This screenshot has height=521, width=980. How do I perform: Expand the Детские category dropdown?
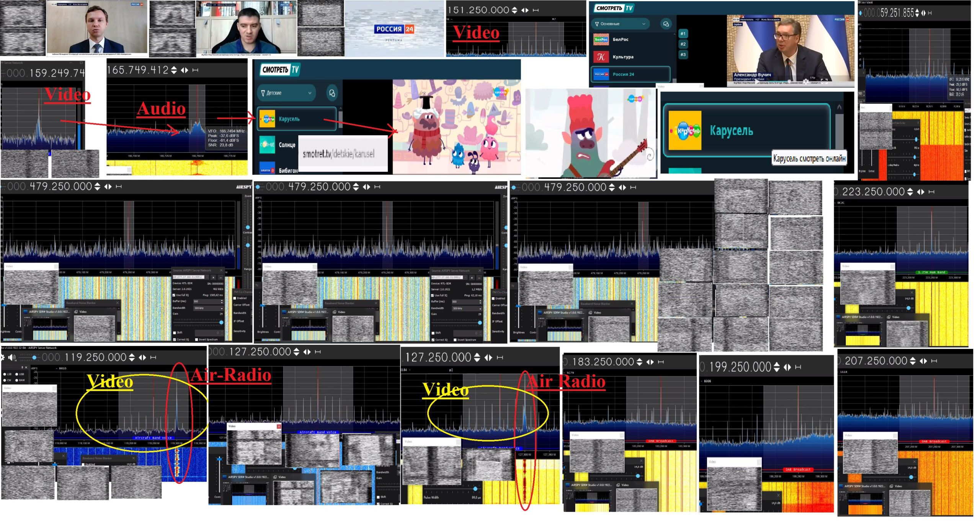click(286, 93)
